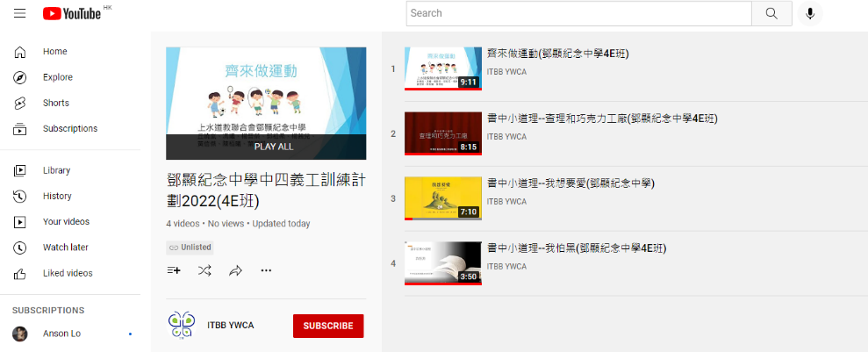
Task: Click the Library icon in sidebar
Action: [x=20, y=170]
